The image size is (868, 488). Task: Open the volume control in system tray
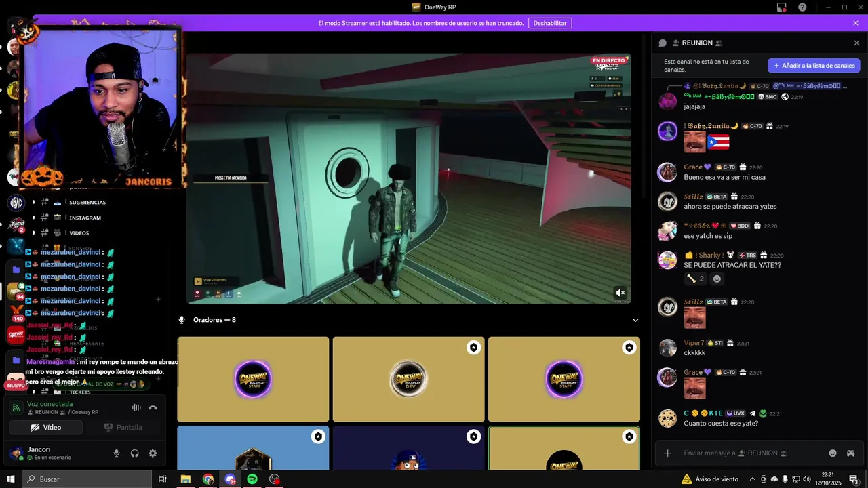[x=806, y=479]
